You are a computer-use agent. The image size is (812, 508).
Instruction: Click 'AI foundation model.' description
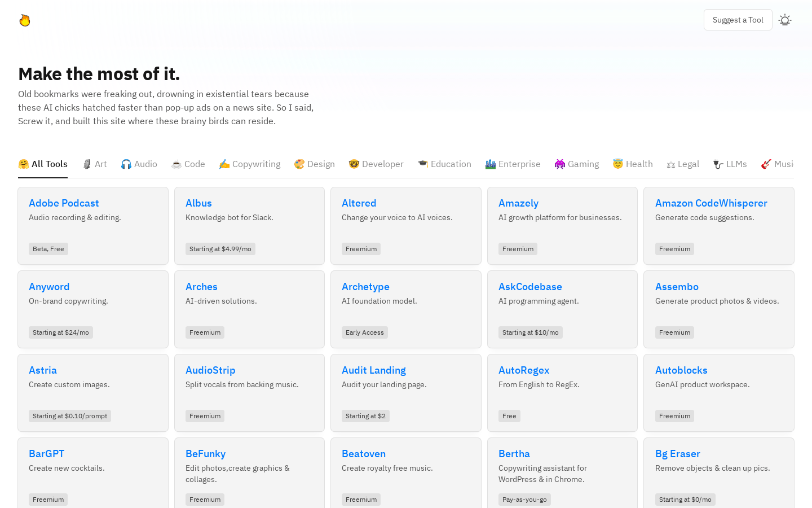click(379, 301)
